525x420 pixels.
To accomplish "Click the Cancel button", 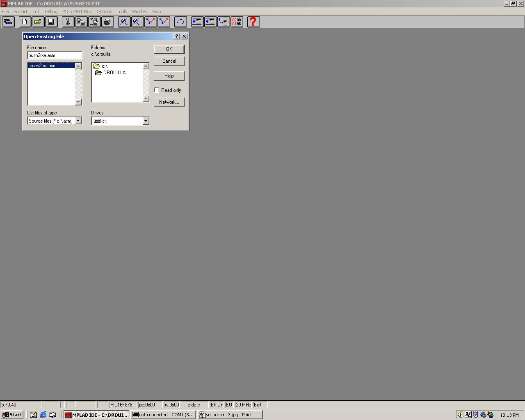I will coord(169,61).
